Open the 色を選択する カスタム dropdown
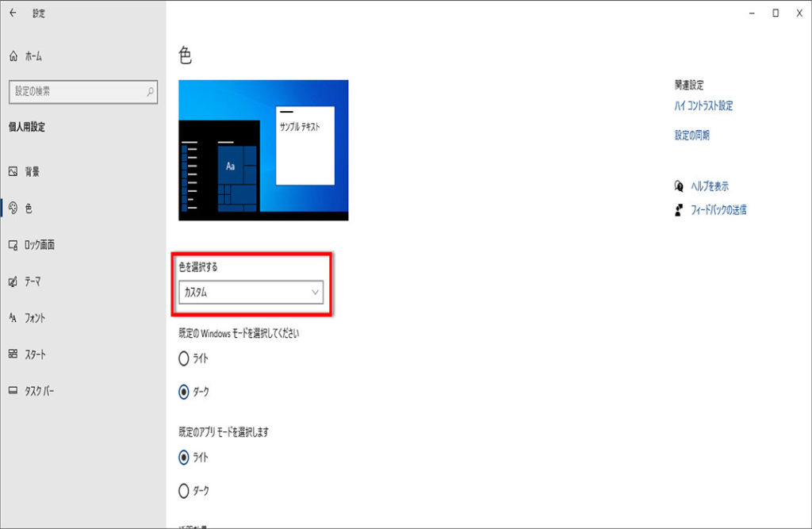812x529 pixels. (251, 293)
